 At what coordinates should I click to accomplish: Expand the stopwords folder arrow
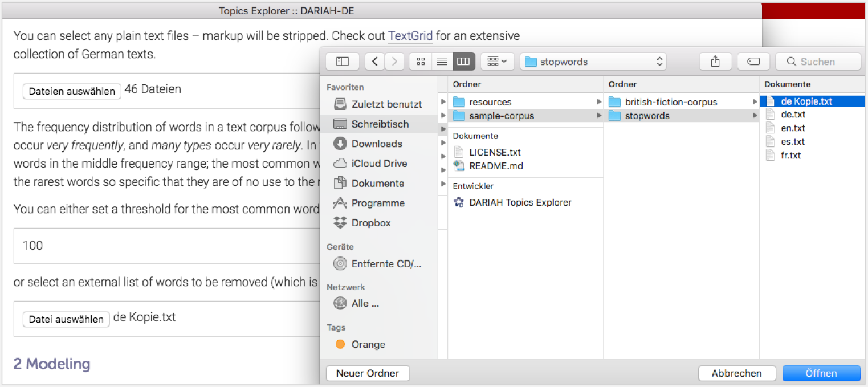pyautogui.click(x=755, y=116)
